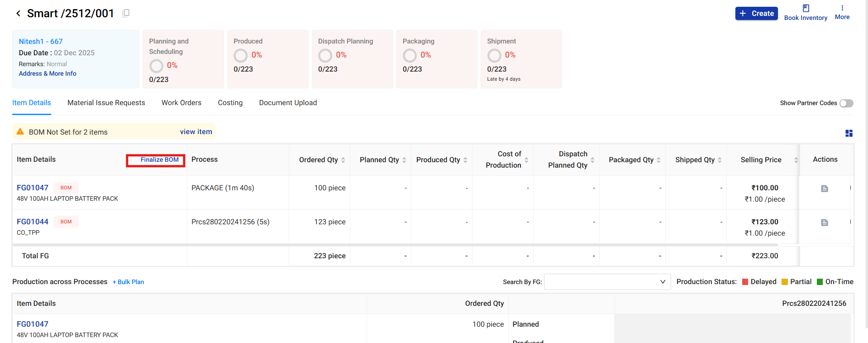
Task: Click the Shipment progress circle
Action: 494,55
